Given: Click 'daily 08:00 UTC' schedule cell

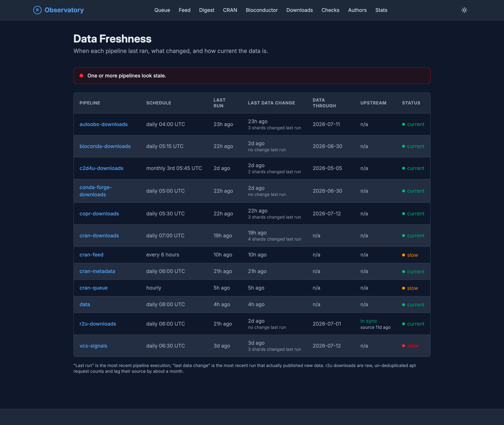Looking at the screenshot, I should [165, 304].
